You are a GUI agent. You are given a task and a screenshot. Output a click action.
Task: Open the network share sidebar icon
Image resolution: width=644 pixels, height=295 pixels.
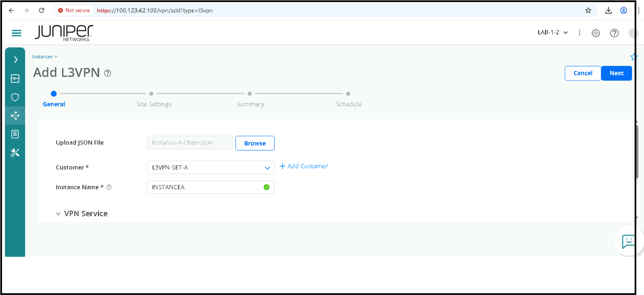click(x=15, y=116)
